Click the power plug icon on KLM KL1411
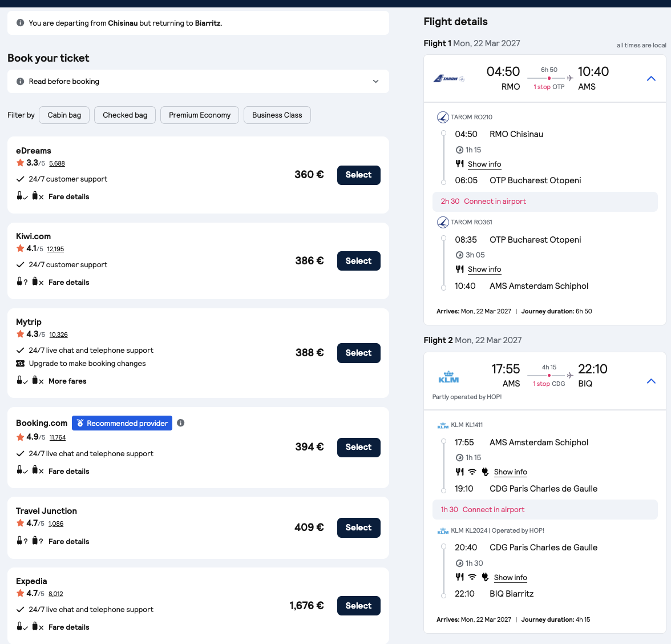The image size is (671, 644). tap(485, 472)
